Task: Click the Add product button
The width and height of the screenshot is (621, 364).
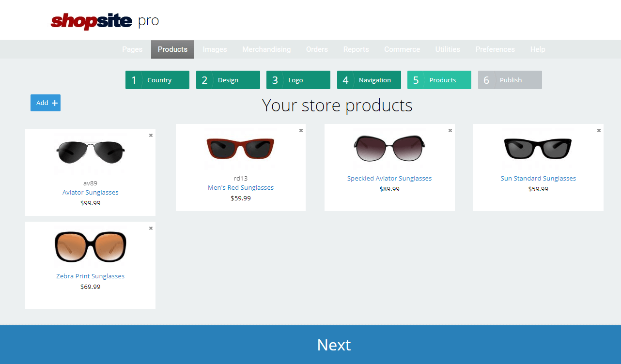Action: 46,103
